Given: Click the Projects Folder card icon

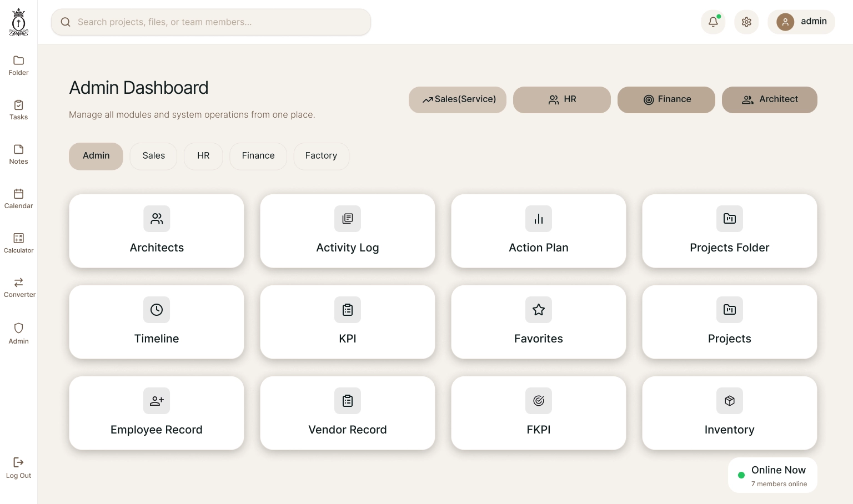Looking at the screenshot, I should pos(730,219).
